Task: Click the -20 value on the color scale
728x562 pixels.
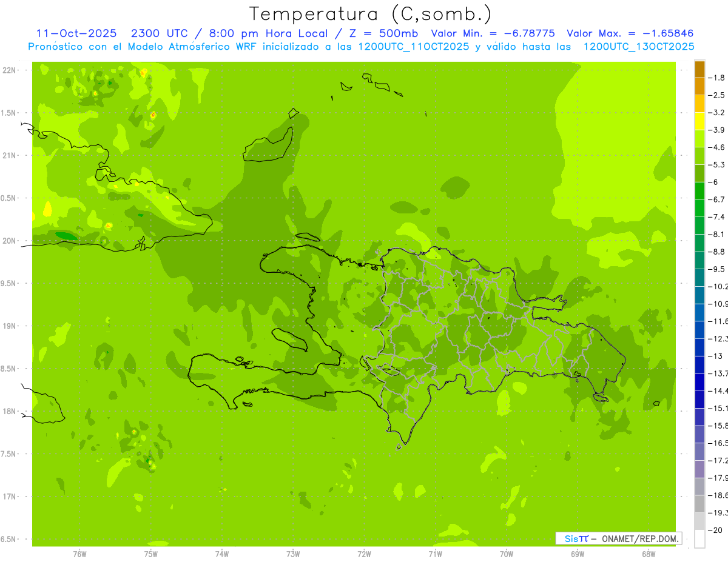Action: (718, 530)
